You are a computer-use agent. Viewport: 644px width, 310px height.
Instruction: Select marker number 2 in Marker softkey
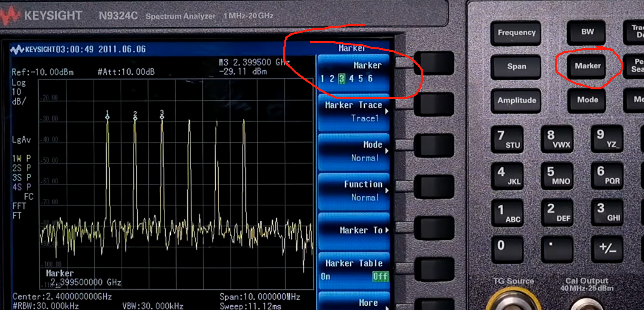point(332,79)
